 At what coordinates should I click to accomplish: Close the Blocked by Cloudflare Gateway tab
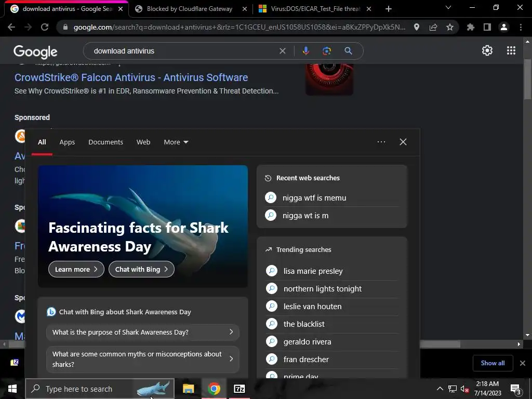coord(245,9)
